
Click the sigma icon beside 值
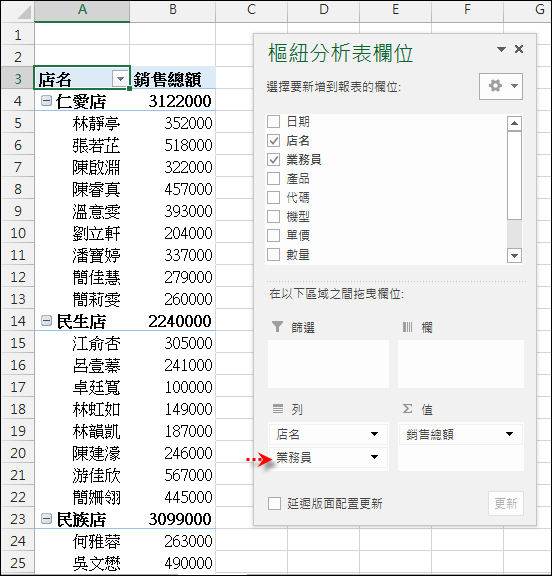[407, 408]
